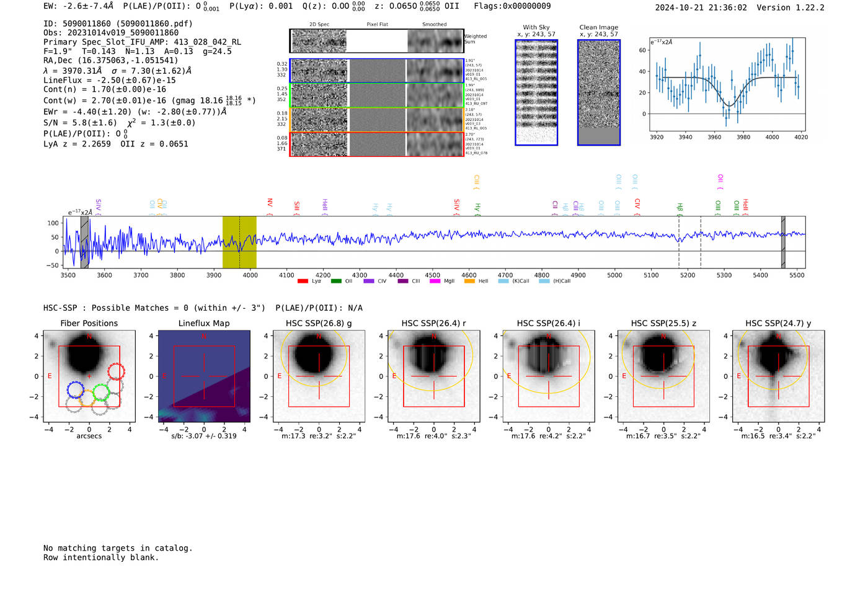Click the Row intentionally blank text
This screenshot has height=591, width=868.
(x=101, y=558)
